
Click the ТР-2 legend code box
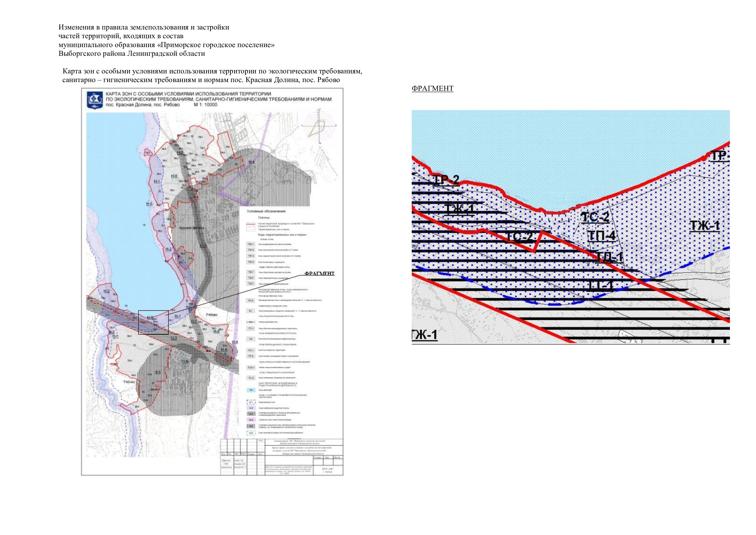click(x=251, y=356)
